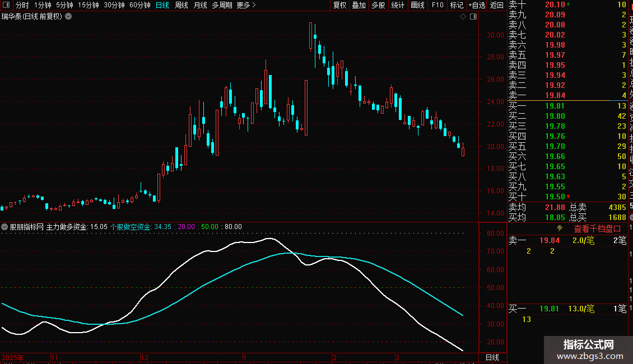Click the 买均 value 18.85
This screenshot has height=364, width=633.
click(555, 217)
